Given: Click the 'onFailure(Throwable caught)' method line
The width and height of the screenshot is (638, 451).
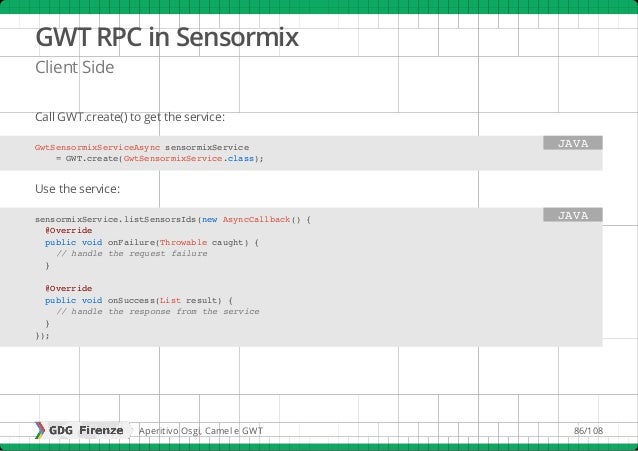Looking at the screenshot, I should (152, 242).
